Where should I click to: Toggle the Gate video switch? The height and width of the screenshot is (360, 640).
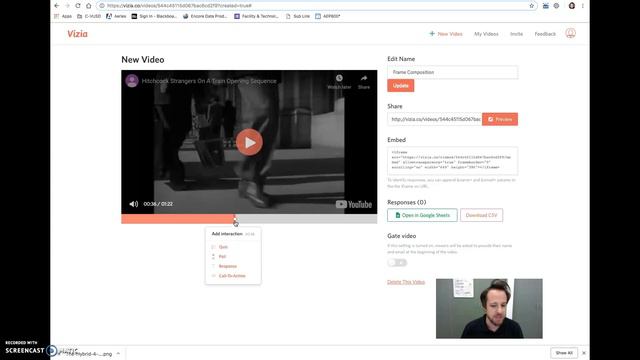(397, 262)
